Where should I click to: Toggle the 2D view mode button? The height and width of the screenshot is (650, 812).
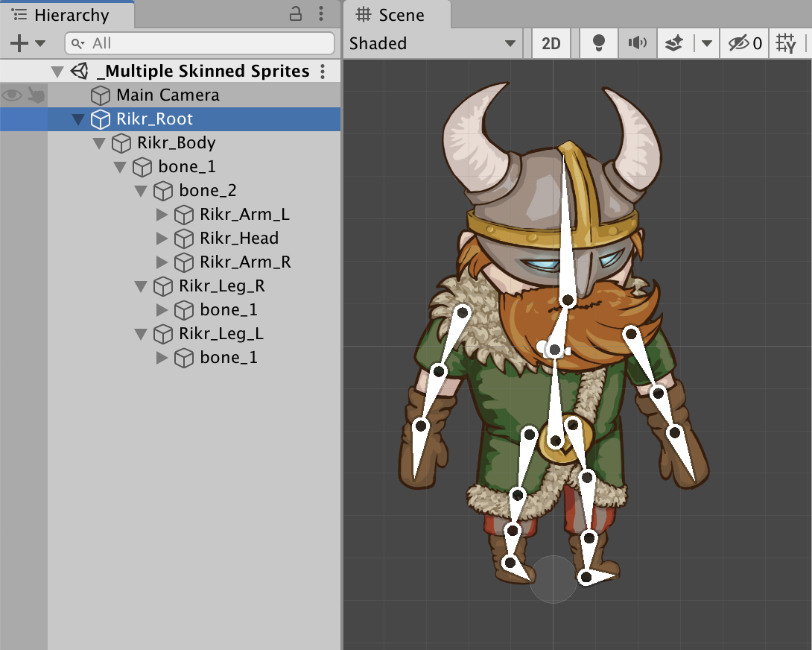click(x=551, y=43)
